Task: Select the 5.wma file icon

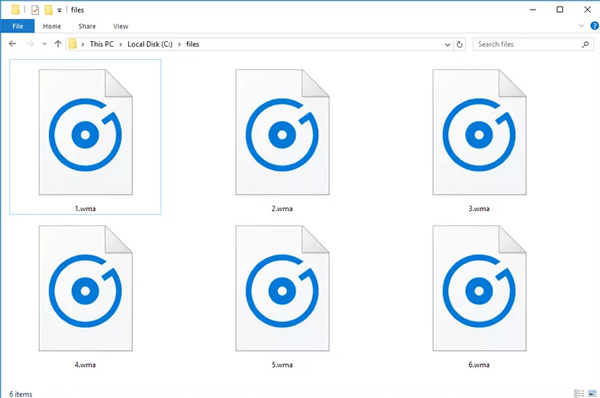Action: tap(282, 288)
